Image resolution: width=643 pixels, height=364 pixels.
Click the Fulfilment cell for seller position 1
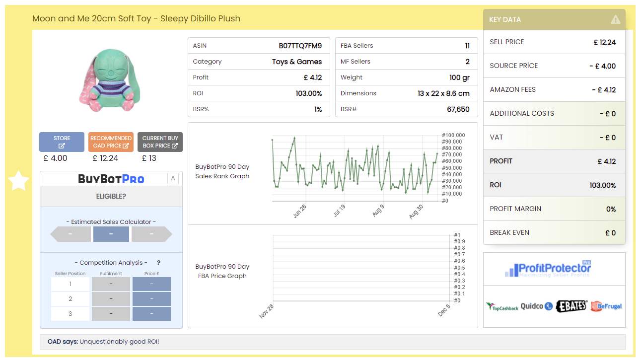[111, 284]
